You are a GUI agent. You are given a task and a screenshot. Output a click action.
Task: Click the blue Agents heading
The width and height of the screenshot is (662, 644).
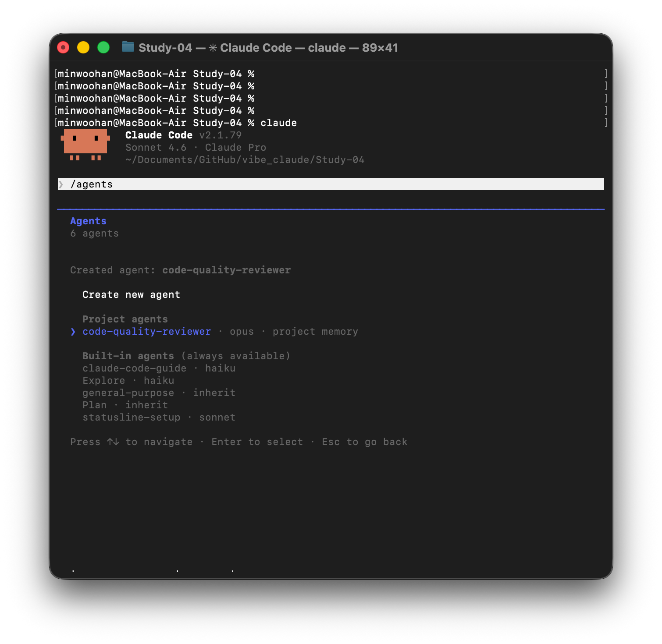pyautogui.click(x=88, y=221)
